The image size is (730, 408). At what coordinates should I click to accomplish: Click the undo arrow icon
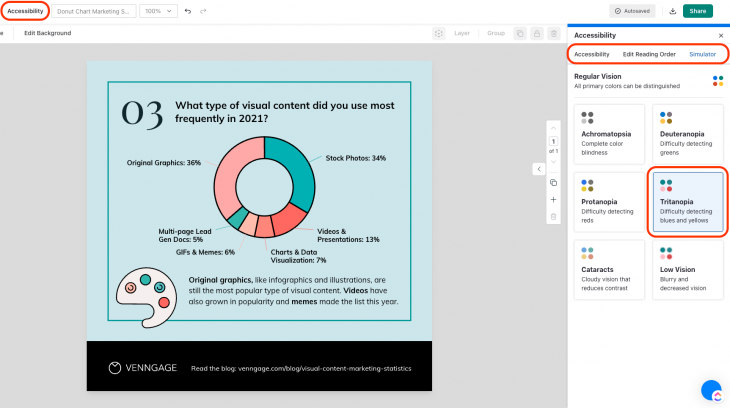pyautogui.click(x=188, y=11)
